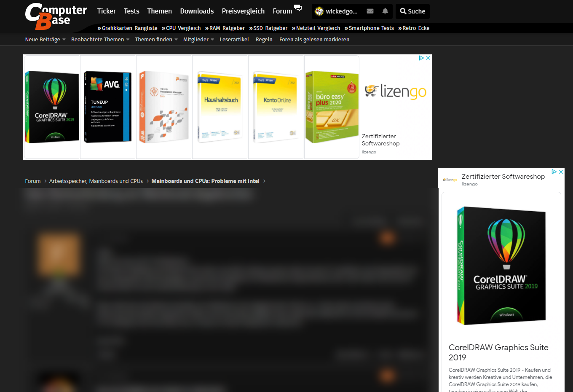Open the Downloads menu

[x=197, y=11]
